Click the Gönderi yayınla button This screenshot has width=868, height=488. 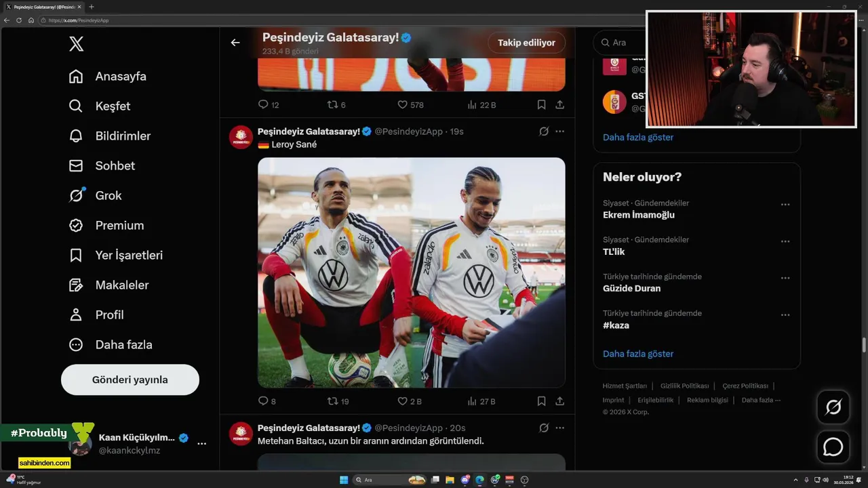pos(130,380)
